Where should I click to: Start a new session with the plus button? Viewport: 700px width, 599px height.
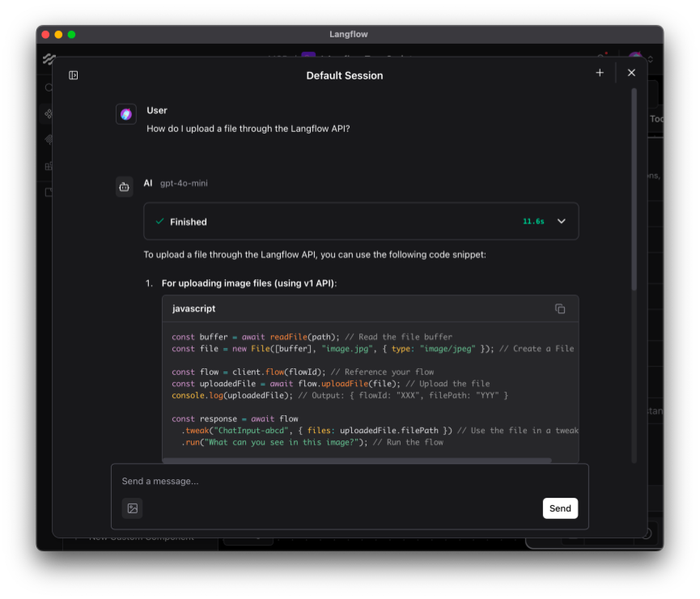click(x=600, y=72)
